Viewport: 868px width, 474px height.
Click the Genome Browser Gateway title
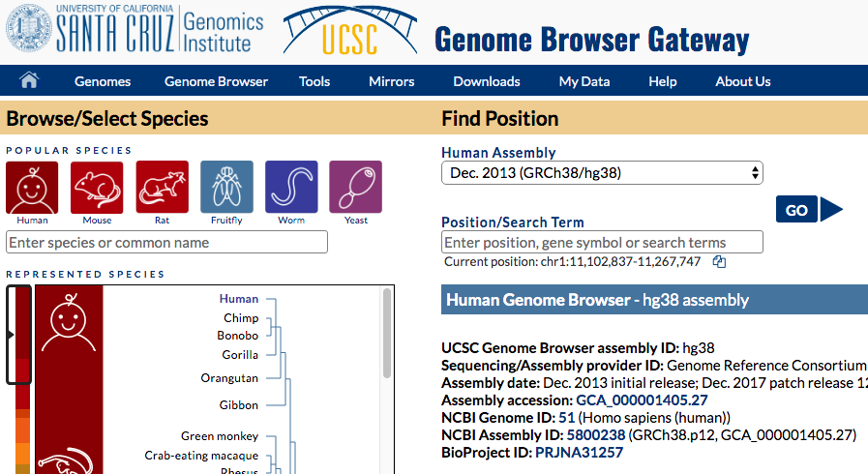pyautogui.click(x=592, y=40)
